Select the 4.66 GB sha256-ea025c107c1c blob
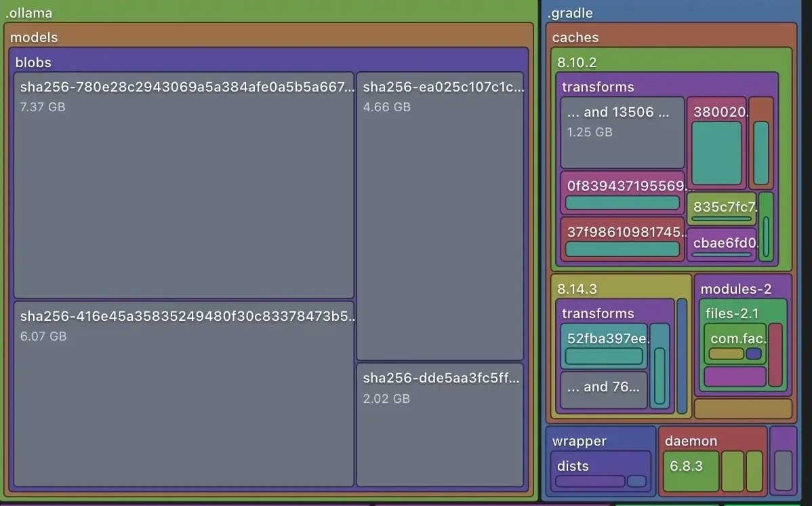 pos(440,216)
